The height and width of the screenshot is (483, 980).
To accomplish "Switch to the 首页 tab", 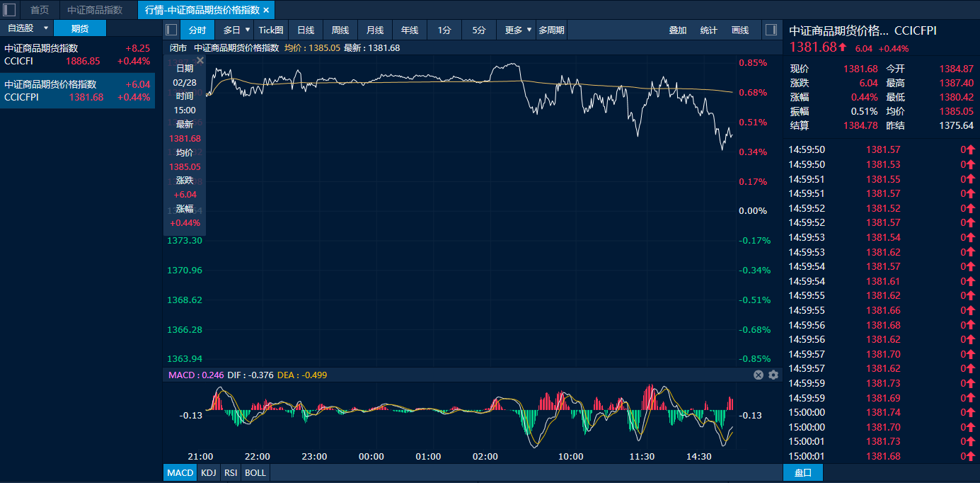I will 40,10.
